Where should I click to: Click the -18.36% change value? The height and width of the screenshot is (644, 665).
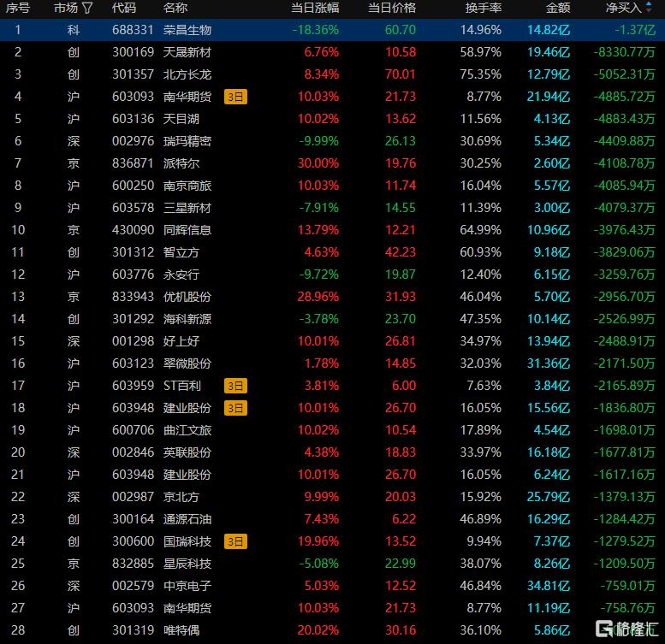[316, 30]
